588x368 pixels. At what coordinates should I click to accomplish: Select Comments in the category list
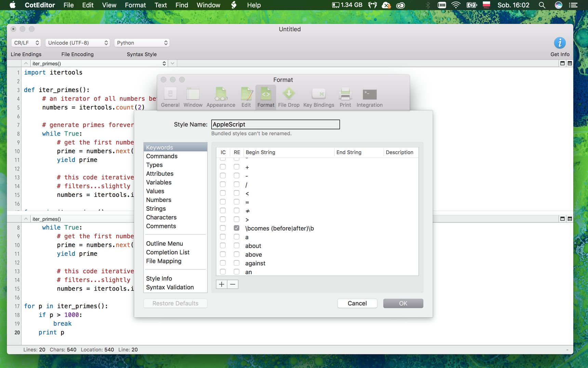pyautogui.click(x=175, y=226)
